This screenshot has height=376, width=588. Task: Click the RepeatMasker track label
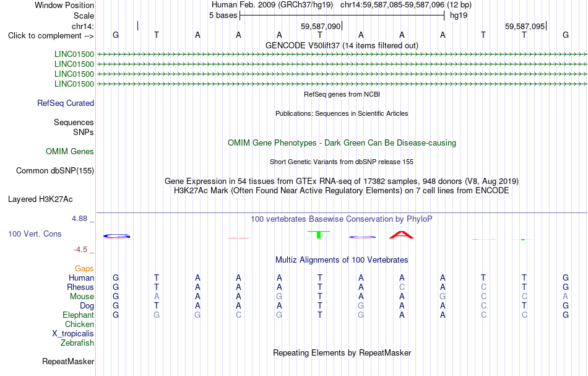point(68,362)
